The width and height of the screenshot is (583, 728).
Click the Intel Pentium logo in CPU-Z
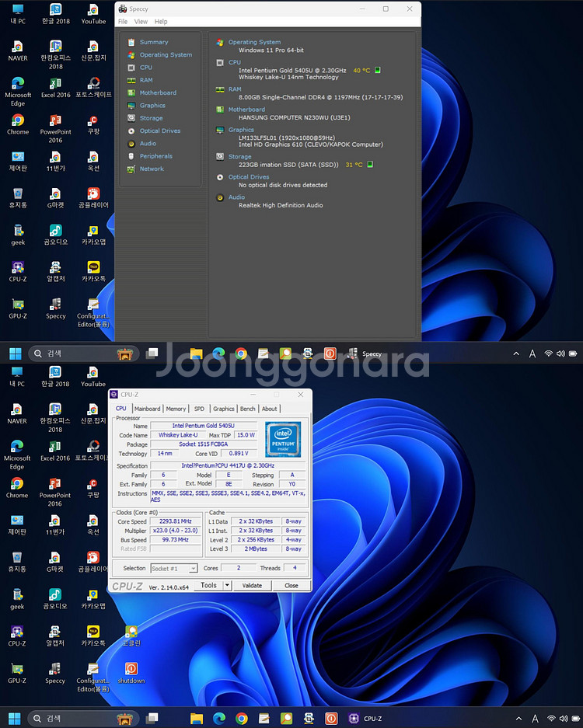[283, 439]
